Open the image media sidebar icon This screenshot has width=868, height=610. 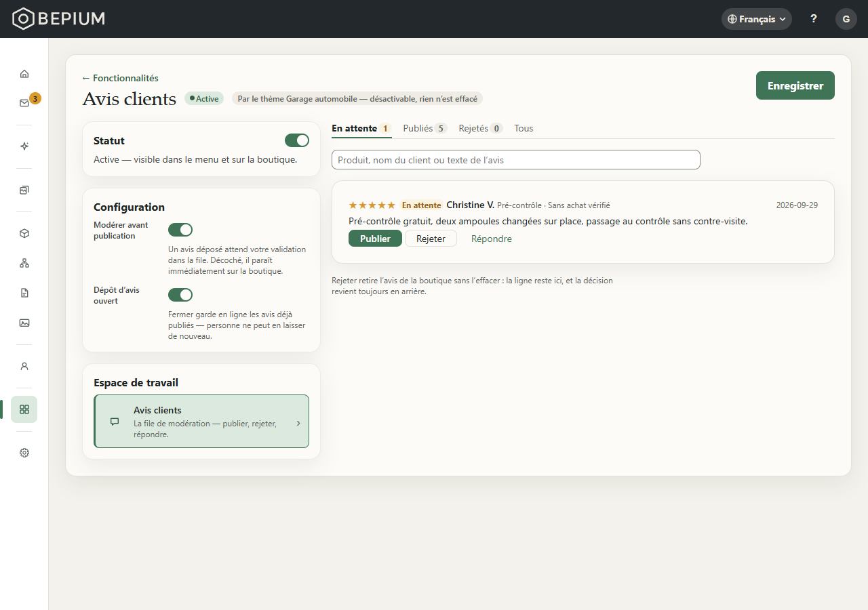24,323
